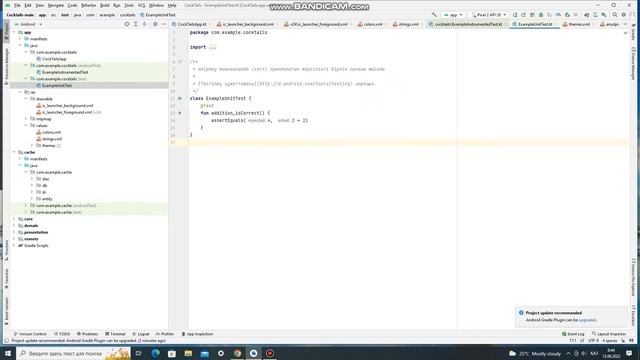
Task: Expand the presentation module
Action: [x=14, y=232]
